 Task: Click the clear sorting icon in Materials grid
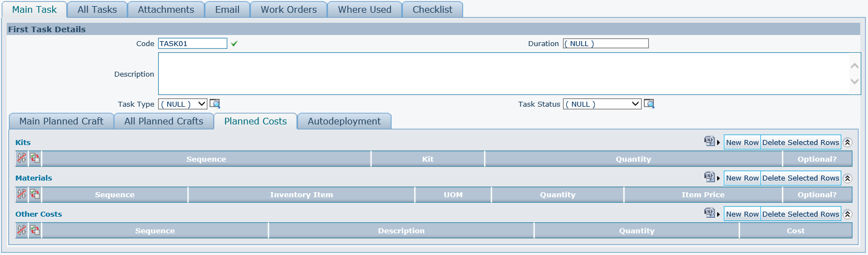pos(22,194)
